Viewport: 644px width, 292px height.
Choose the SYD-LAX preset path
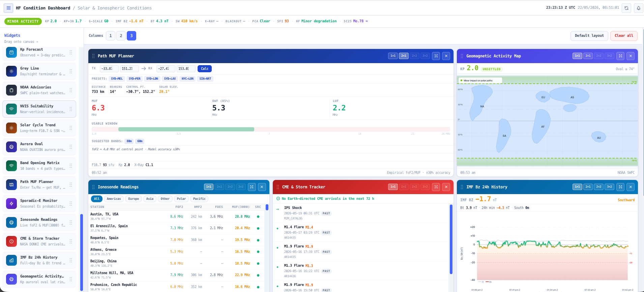click(170, 79)
